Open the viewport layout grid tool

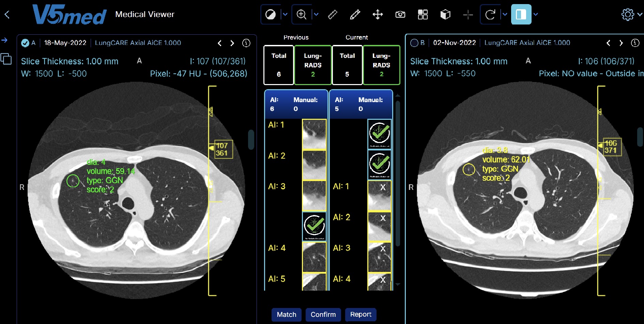pos(423,14)
